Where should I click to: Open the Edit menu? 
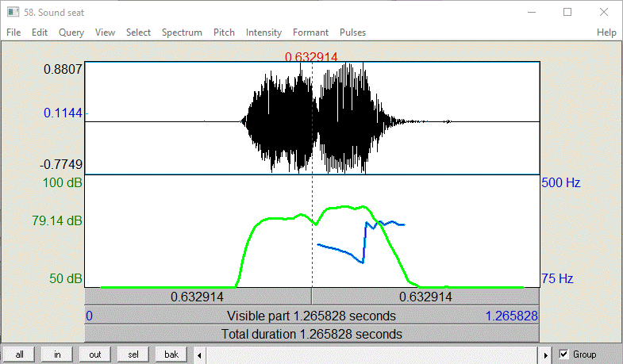coord(40,33)
